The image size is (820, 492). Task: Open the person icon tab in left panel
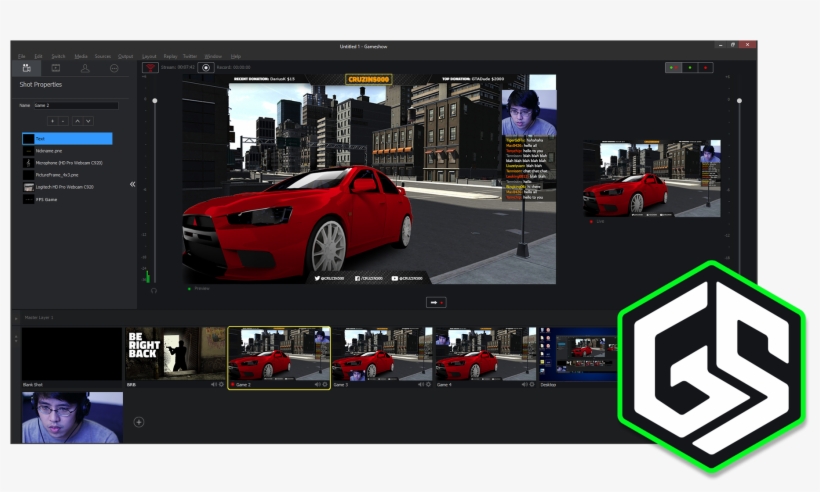[x=85, y=68]
